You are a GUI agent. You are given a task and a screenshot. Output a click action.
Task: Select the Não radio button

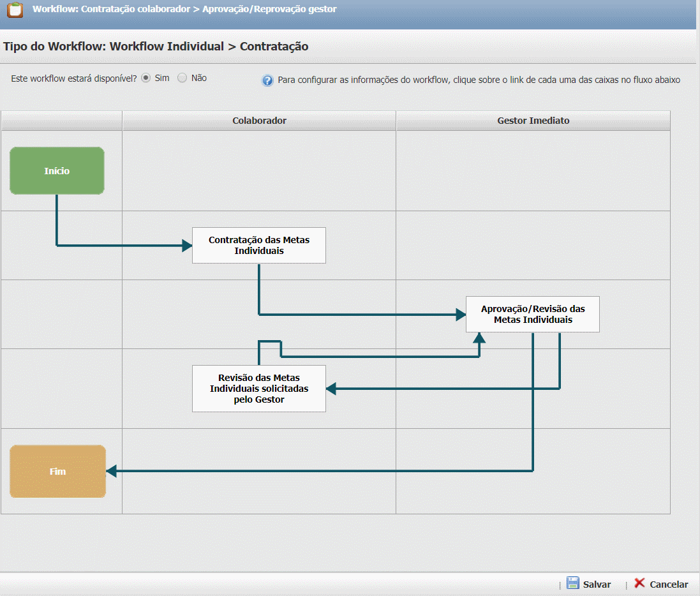[x=182, y=78]
